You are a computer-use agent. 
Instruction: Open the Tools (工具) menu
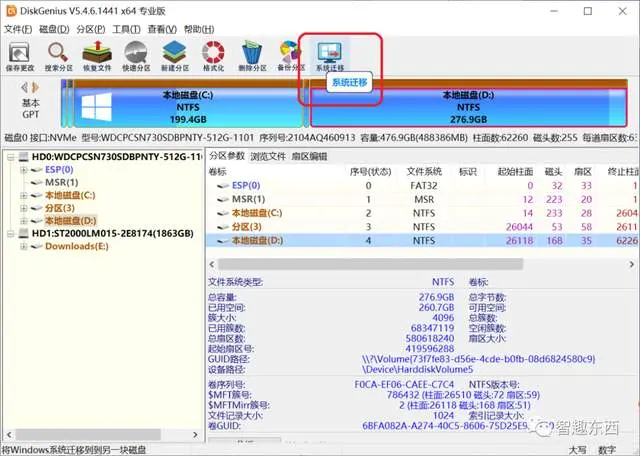coord(126,29)
